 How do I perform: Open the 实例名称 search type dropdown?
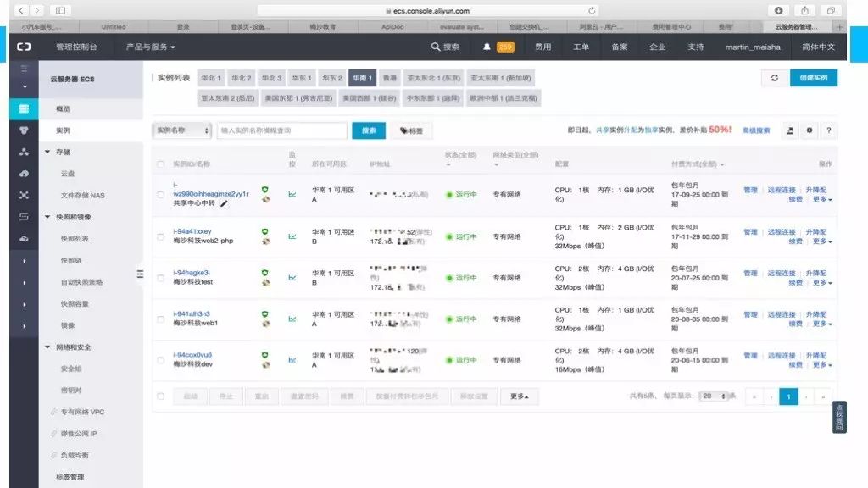tap(182, 130)
